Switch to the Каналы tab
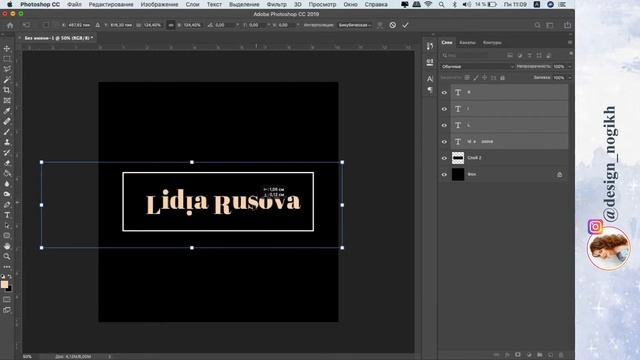The image size is (640, 360). pos(467,42)
